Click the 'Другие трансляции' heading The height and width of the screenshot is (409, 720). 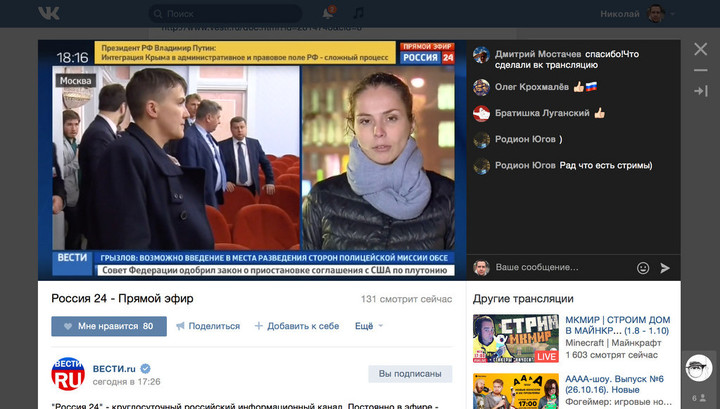523,299
